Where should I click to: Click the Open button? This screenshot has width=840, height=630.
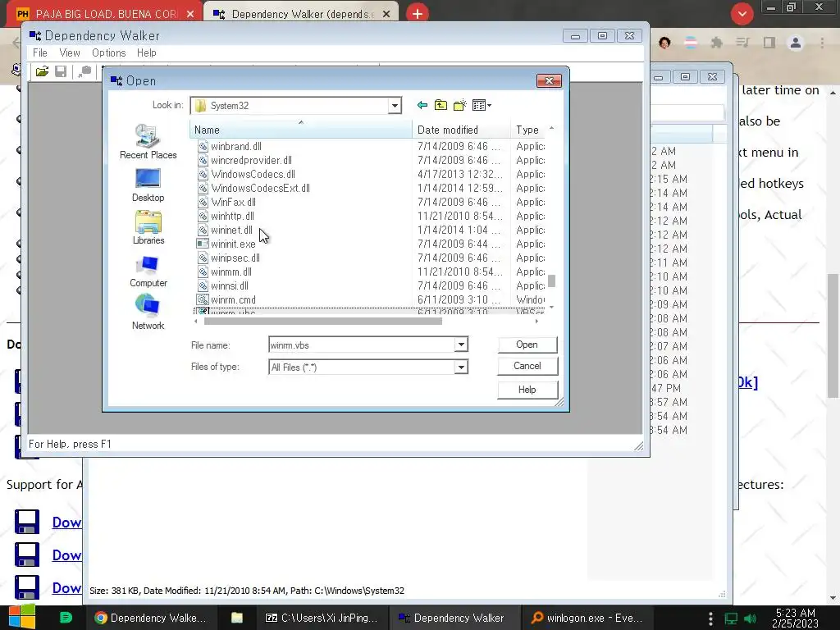527,345
